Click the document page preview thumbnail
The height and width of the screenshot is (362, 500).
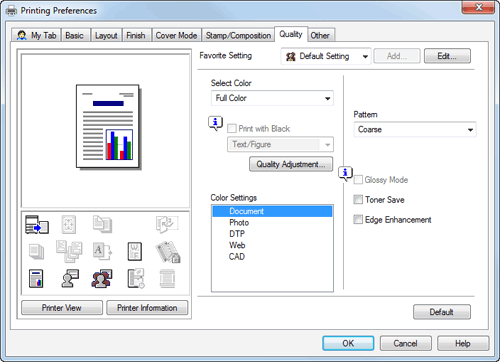(108, 127)
